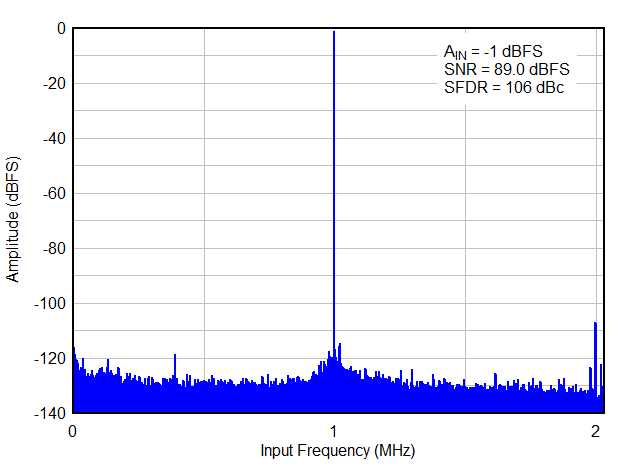Select the SFDR = 106 dBc annotation

point(504,87)
